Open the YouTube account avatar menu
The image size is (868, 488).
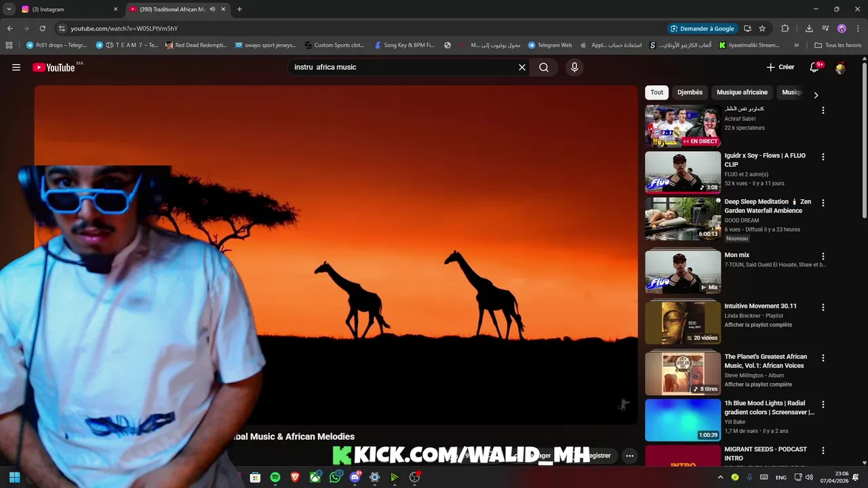[x=840, y=67]
